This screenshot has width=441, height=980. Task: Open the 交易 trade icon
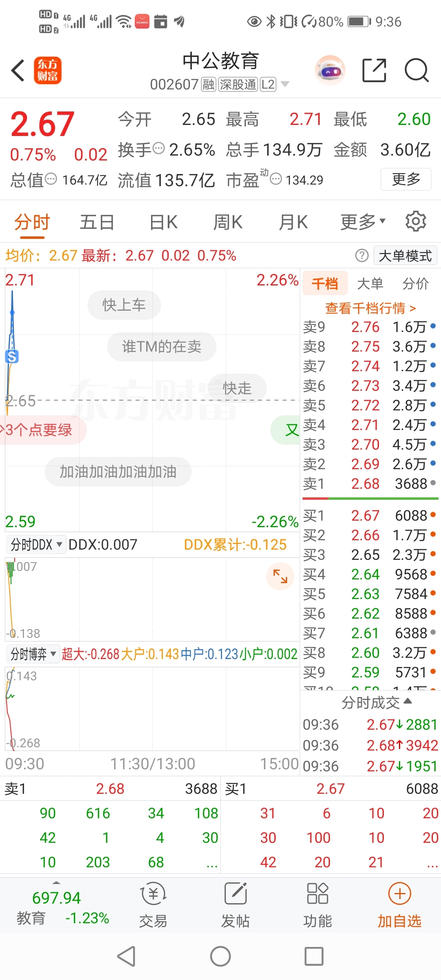pos(153,905)
